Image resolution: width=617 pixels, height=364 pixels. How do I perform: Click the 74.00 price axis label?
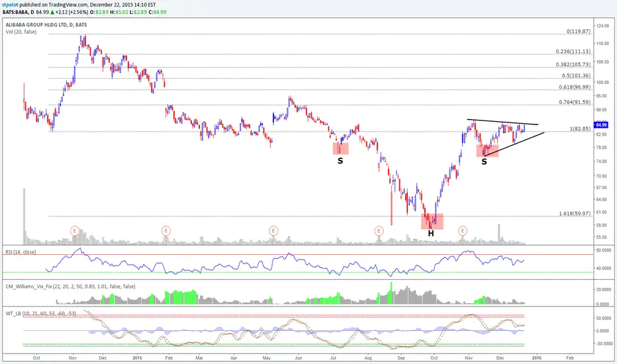coord(602,161)
